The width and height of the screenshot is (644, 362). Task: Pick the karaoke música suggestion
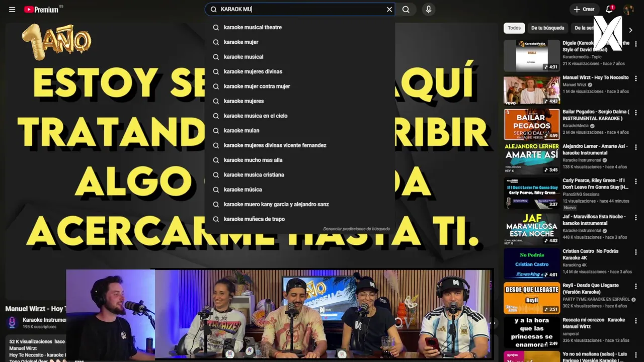coord(300,190)
